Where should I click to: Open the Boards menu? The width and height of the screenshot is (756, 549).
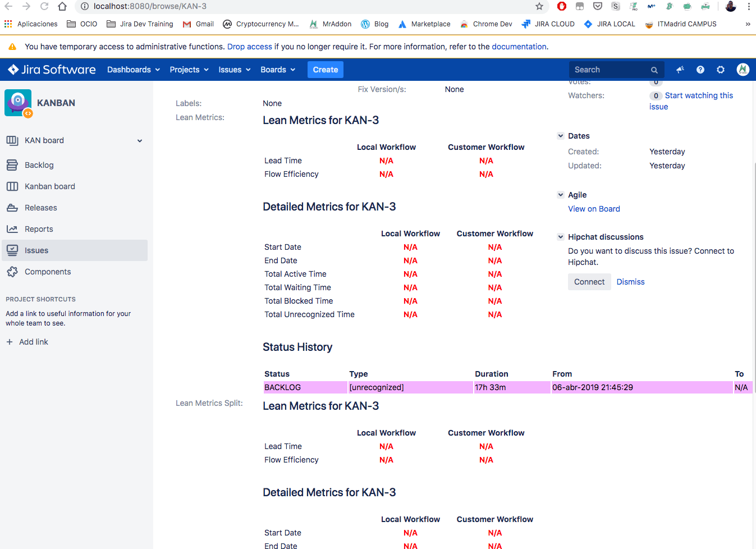click(x=278, y=70)
